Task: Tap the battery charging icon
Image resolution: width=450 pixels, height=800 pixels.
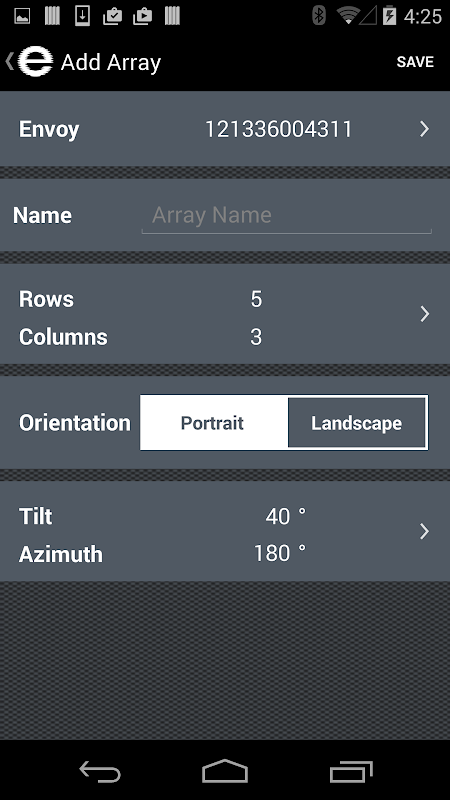Action: 389,16
